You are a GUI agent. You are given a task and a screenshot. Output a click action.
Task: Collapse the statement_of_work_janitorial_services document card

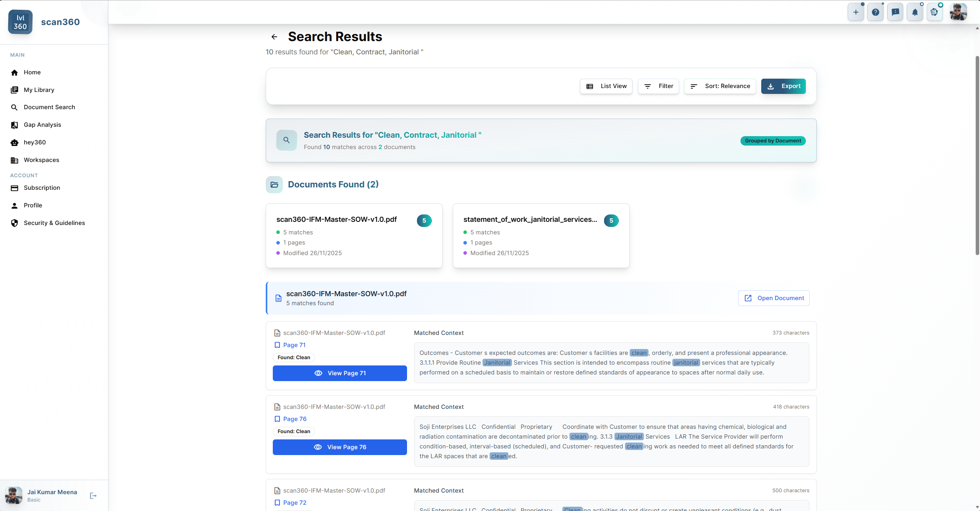tap(541, 236)
